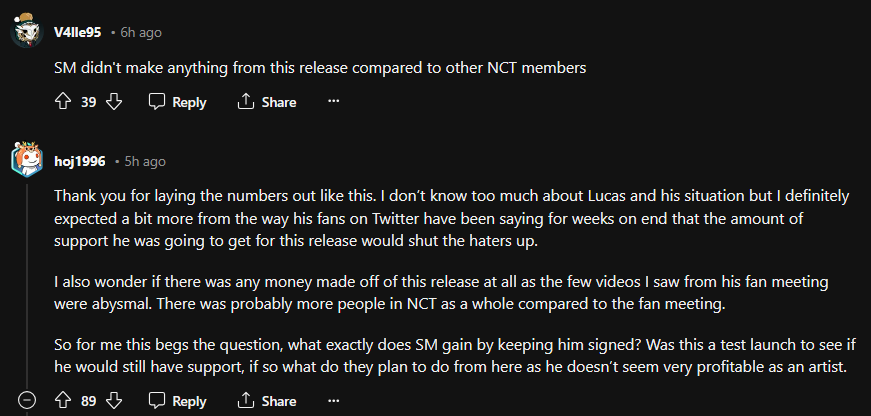Image resolution: width=871 pixels, height=416 pixels.
Task: Click hoj1996's vote count of 89
Action: (x=88, y=401)
